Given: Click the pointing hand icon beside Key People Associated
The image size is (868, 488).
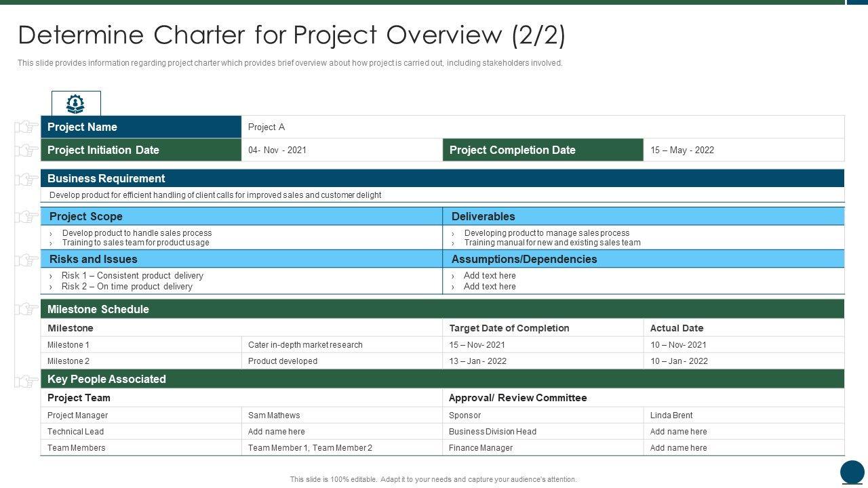Looking at the screenshot, I should 27,381.
